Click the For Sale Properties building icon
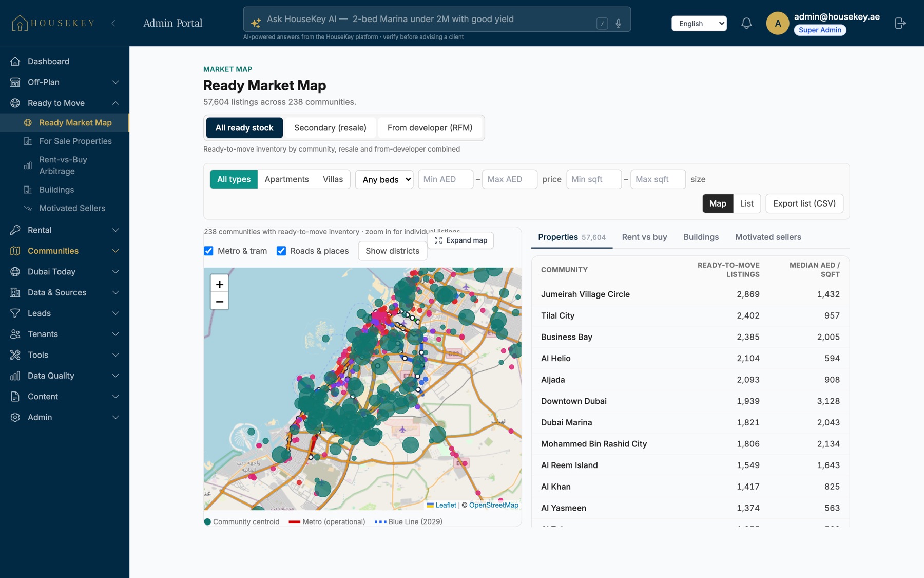Viewport: 924px width, 578px height. [28, 141]
